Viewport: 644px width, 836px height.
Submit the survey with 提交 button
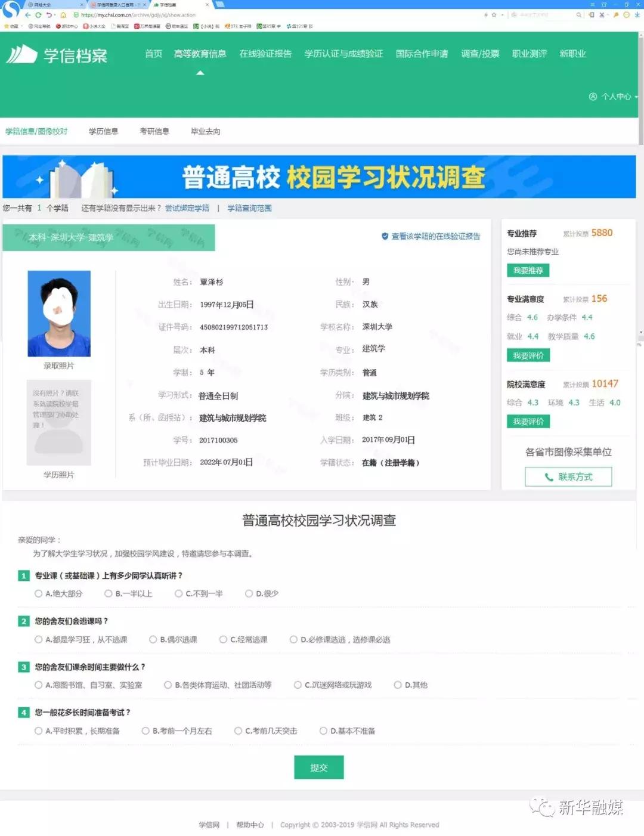(318, 767)
